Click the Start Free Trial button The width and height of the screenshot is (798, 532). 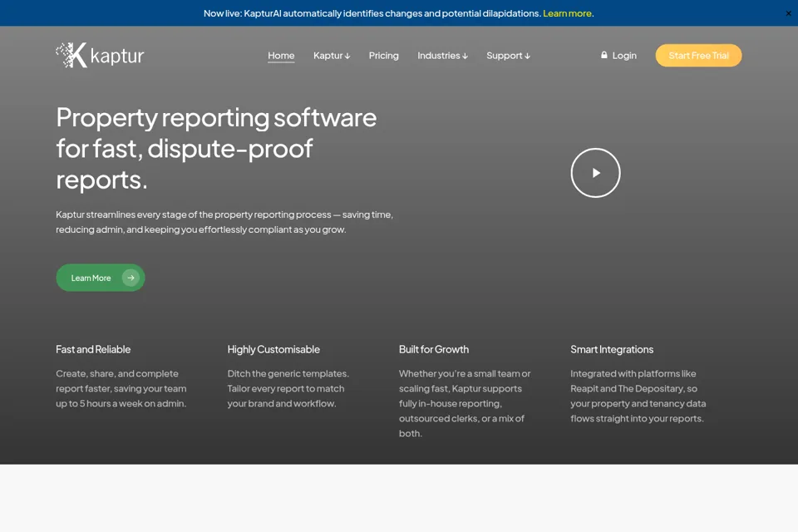coord(698,56)
